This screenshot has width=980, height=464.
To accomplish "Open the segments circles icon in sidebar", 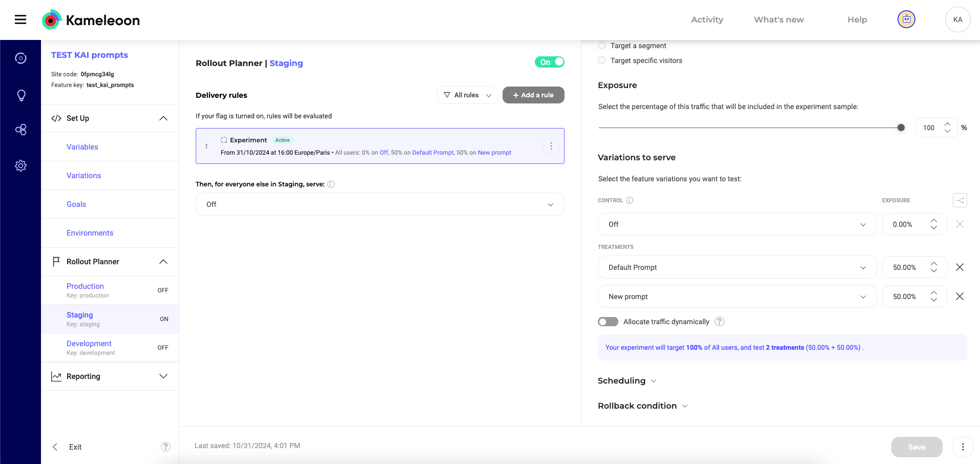I will point(20,130).
